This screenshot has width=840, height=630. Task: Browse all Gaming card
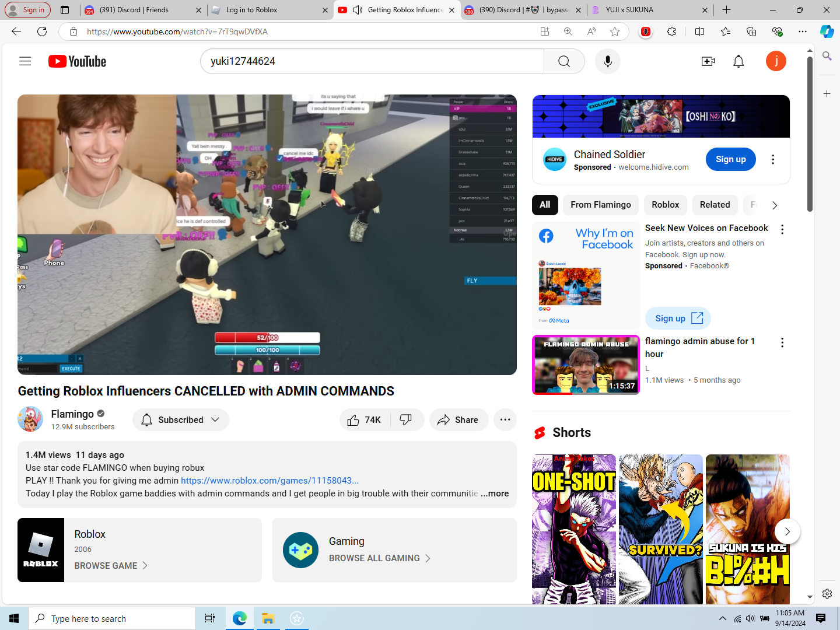click(394, 550)
